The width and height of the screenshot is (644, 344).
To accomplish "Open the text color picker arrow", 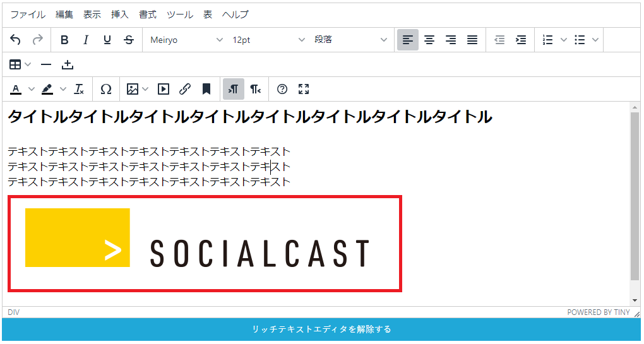I will (x=32, y=89).
